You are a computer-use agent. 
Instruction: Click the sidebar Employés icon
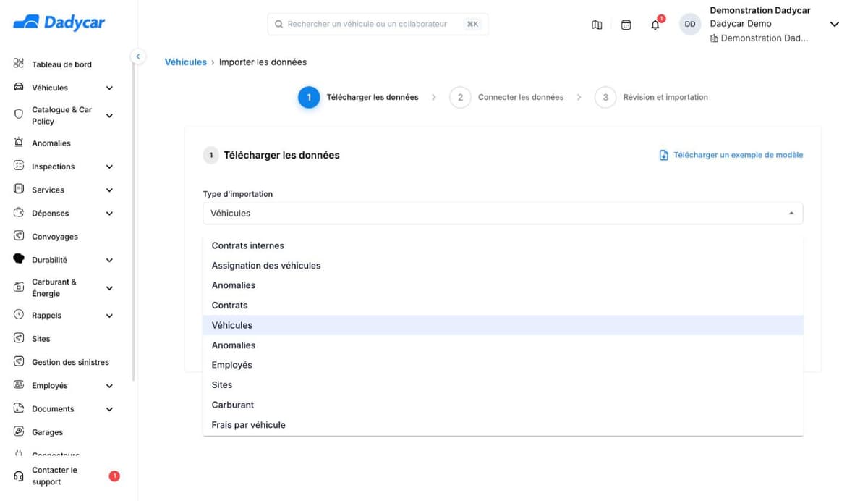[19, 385]
